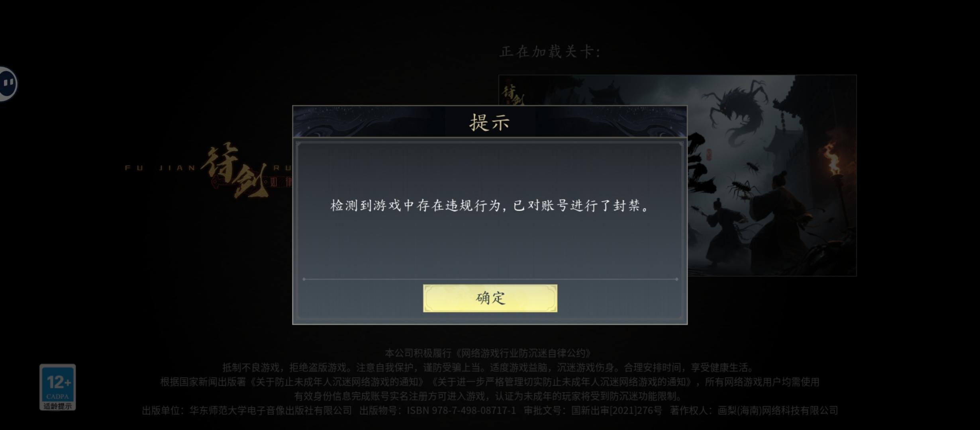Click the 提示 dialog title bar
Viewport: 980px width, 430px height.
[490, 122]
